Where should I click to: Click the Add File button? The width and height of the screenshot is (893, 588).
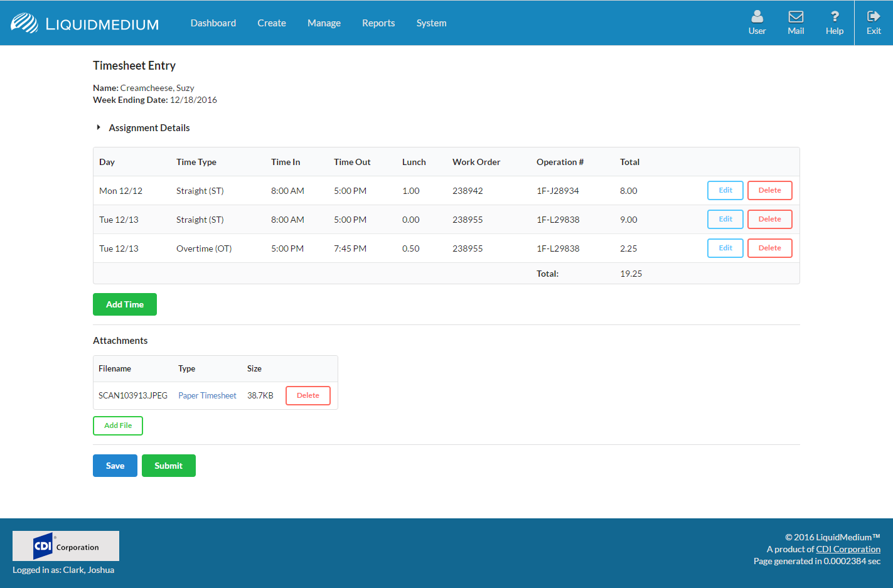(118, 425)
